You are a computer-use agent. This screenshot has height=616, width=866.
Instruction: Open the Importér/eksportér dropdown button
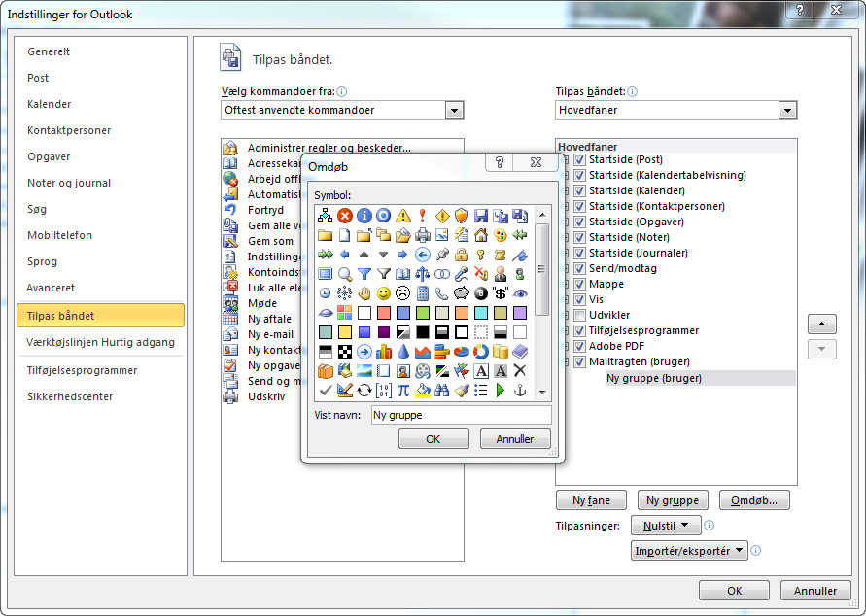tap(689, 551)
